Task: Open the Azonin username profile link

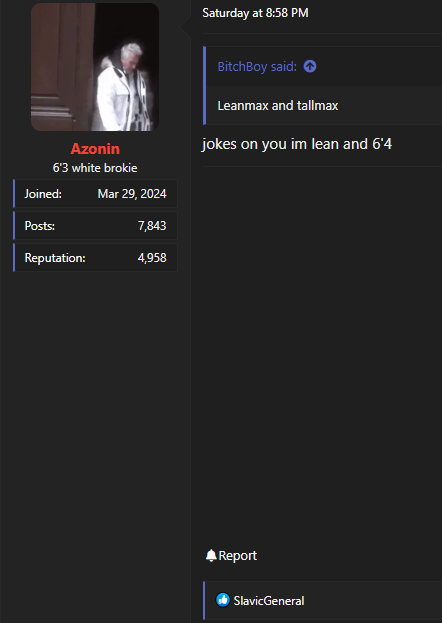Action: [x=95, y=149]
